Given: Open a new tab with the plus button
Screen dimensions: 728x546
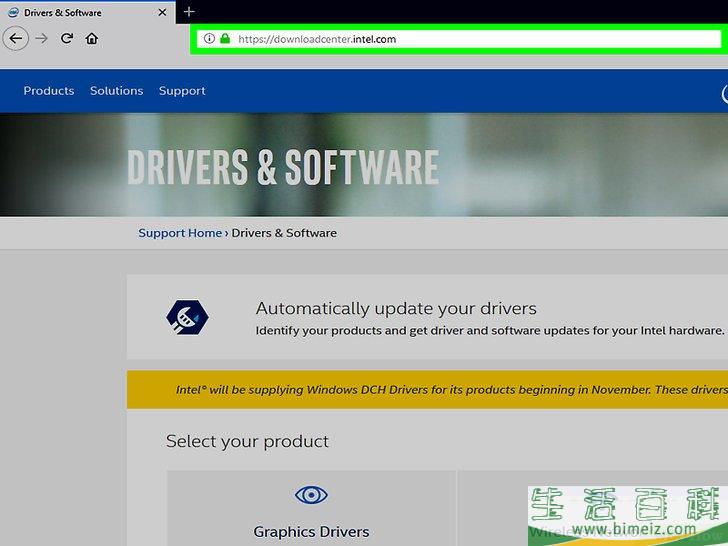Looking at the screenshot, I should click(189, 12).
